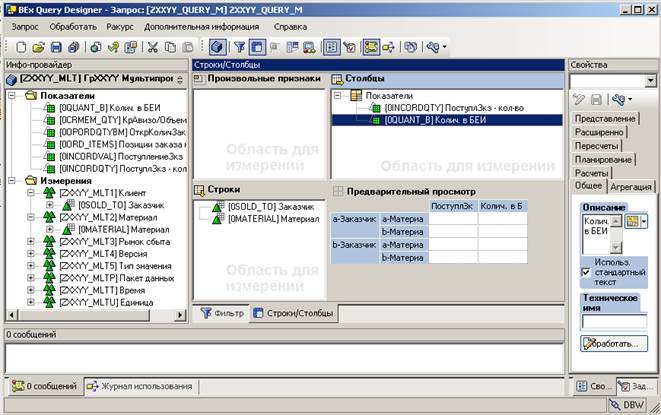Click the Open query folder icon
This screenshot has height=415, width=661.
(x=38, y=47)
